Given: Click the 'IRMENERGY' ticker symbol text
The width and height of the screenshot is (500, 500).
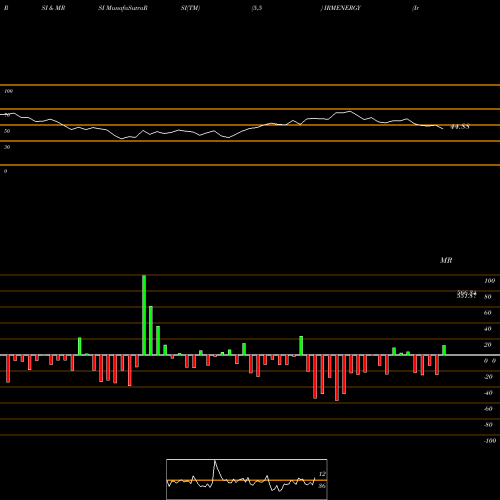Looking at the screenshot, I should click(341, 8).
